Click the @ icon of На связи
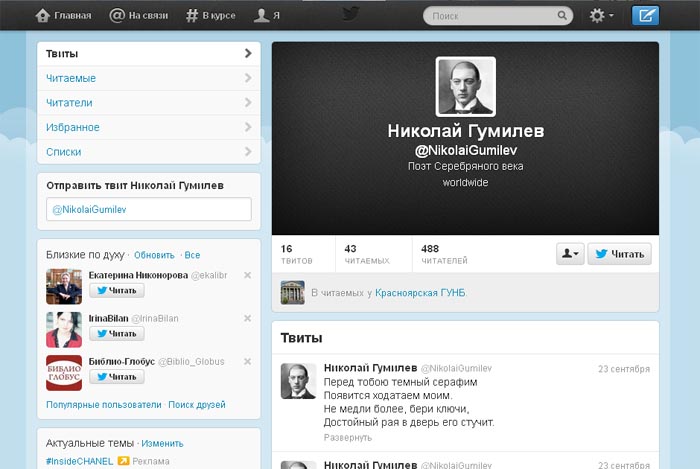700x469 pixels. [117, 16]
